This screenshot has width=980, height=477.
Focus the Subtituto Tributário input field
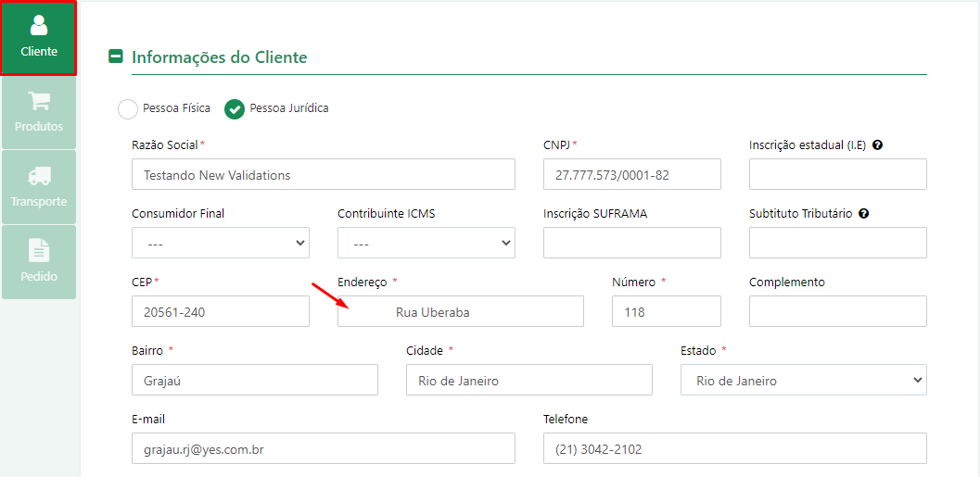click(x=837, y=243)
